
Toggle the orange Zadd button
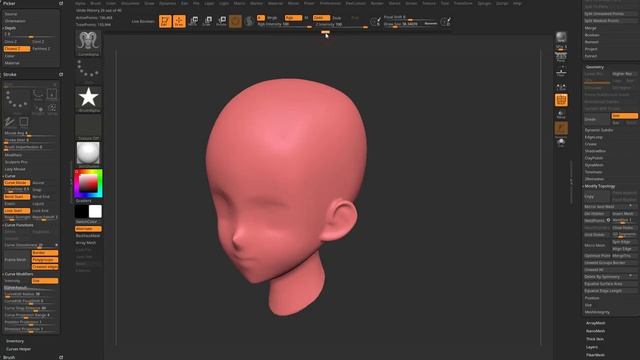321,18
